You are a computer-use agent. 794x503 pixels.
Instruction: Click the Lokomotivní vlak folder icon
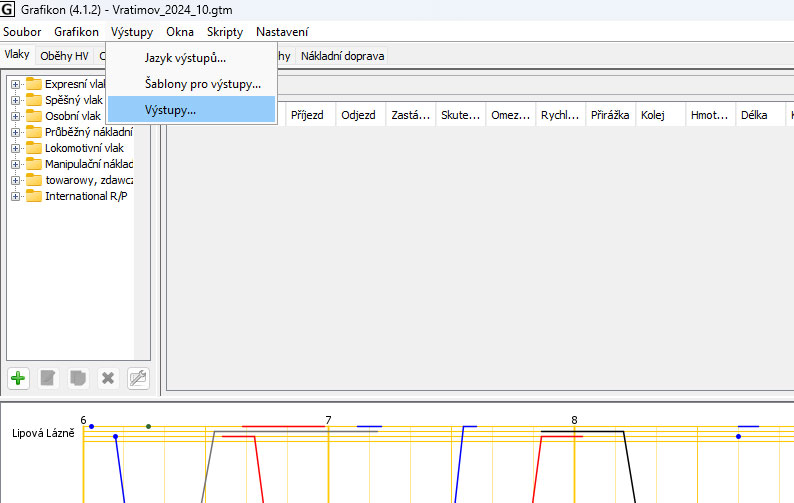pyautogui.click(x=34, y=148)
